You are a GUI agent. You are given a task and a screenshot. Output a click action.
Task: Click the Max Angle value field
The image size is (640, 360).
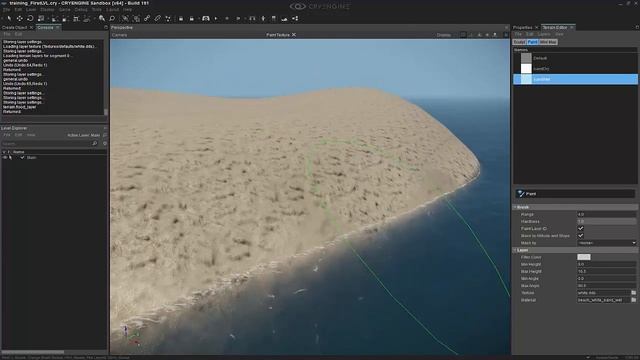pyautogui.click(x=607, y=286)
